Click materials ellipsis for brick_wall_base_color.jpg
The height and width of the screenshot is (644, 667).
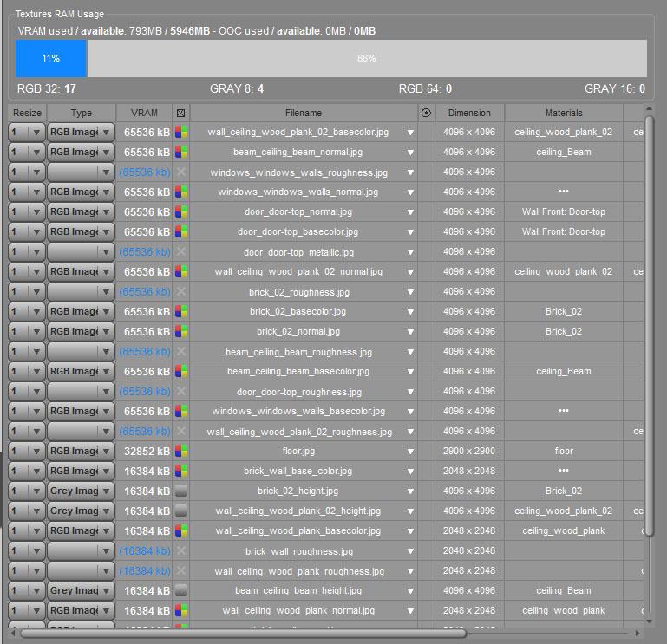point(564,470)
